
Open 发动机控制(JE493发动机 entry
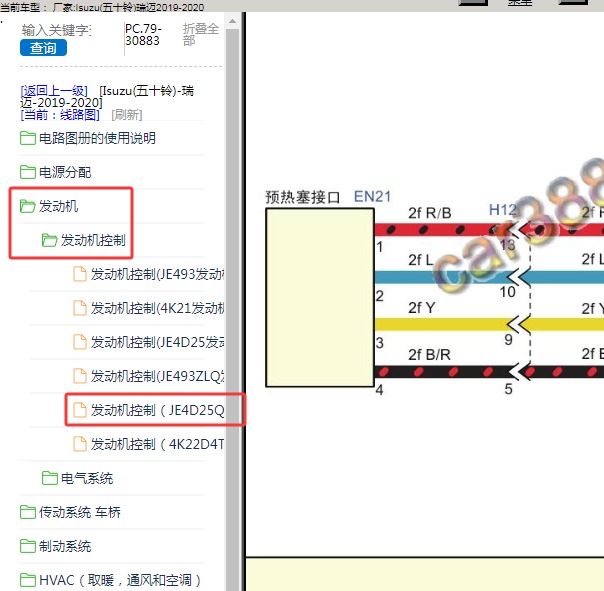tap(157, 274)
